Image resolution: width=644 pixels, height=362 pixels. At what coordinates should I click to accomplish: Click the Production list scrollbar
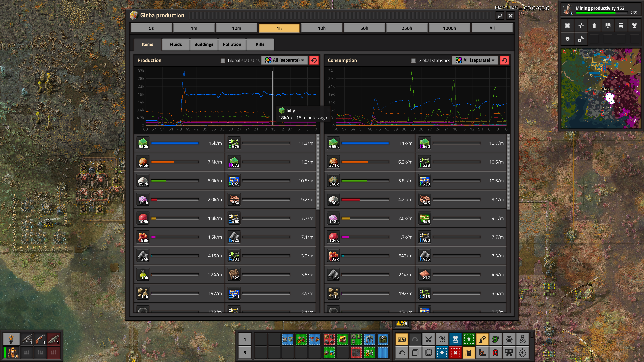(x=318, y=172)
